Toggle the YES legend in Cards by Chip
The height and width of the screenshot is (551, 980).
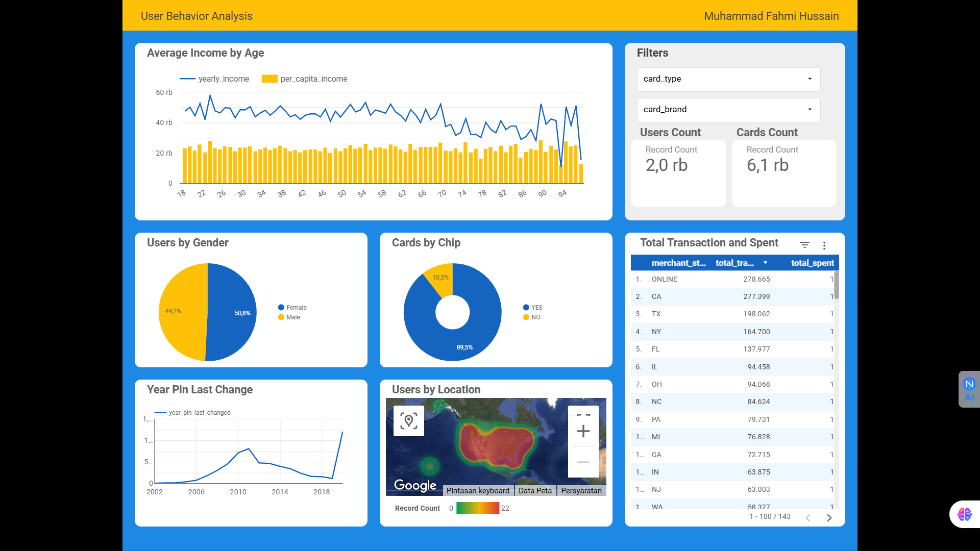(533, 307)
